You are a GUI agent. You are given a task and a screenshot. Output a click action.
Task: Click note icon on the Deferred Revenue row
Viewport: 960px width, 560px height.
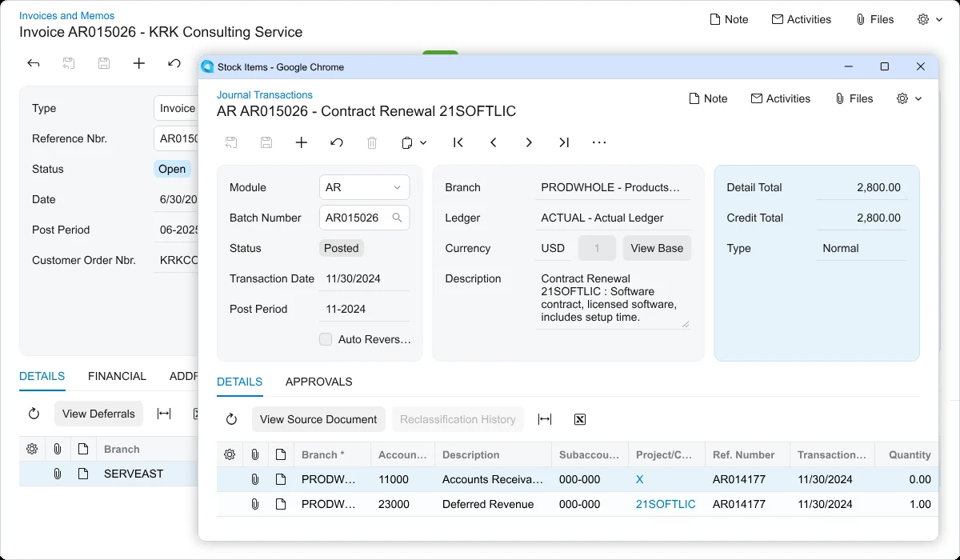(x=280, y=505)
